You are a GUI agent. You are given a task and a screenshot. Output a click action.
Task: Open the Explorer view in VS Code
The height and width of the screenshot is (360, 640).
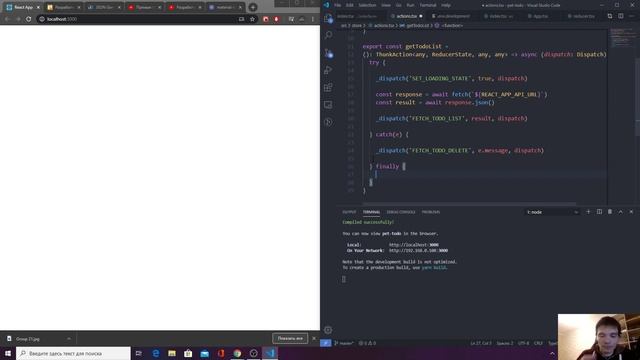coord(328,18)
